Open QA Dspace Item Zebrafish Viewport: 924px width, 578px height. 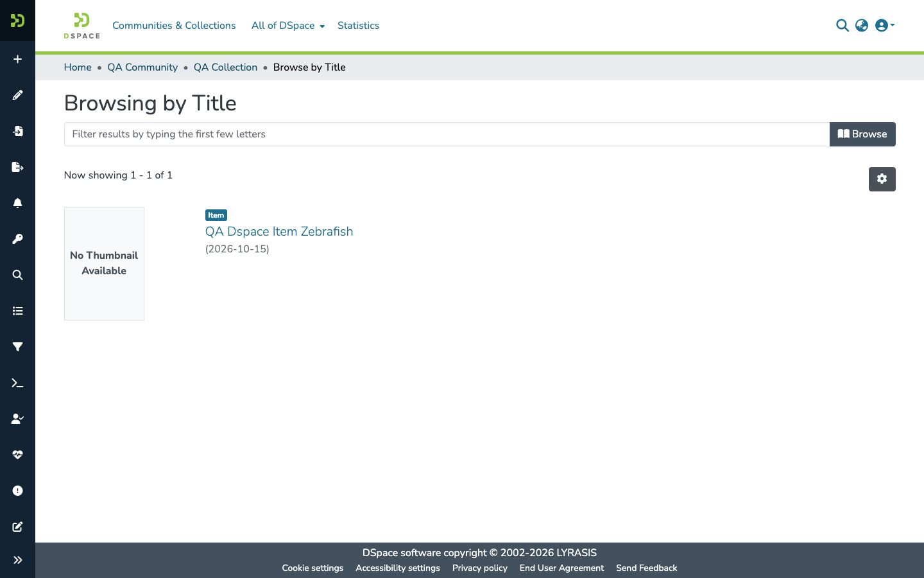coord(279,231)
